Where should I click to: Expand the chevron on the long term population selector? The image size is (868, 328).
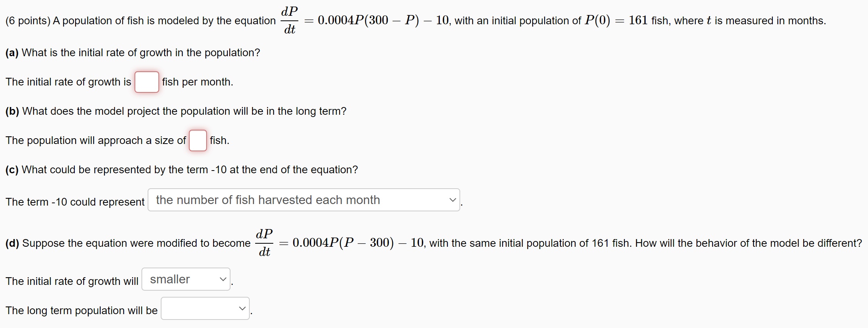pos(242,308)
